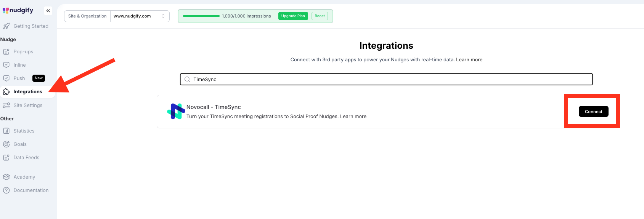Screen dimensions: 644x219
Task: Click the 1,000/1,000 impressions text
Action: (246, 16)
